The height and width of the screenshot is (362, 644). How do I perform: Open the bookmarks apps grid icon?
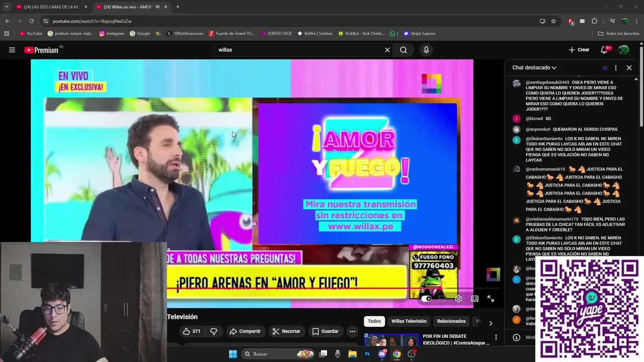(x=7, y=34)
